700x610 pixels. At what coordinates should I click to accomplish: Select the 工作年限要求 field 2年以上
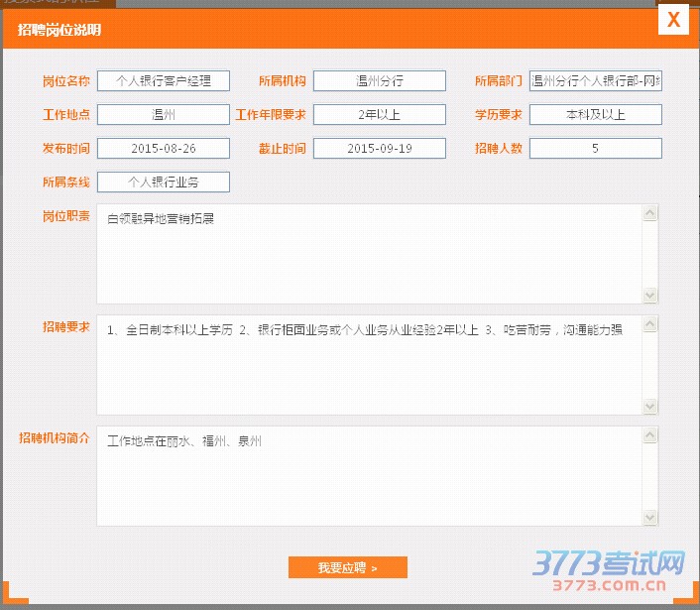(380, 115)
